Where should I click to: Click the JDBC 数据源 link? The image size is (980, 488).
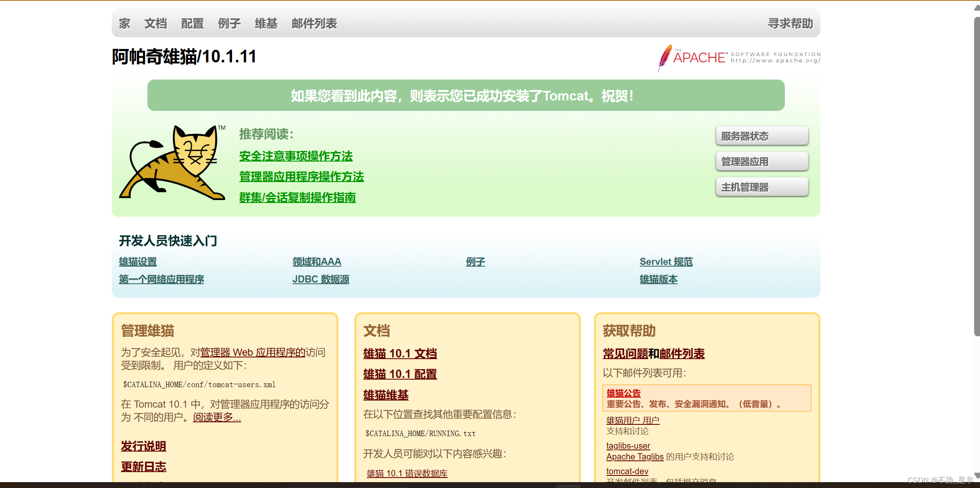click(x=321, y=279)
